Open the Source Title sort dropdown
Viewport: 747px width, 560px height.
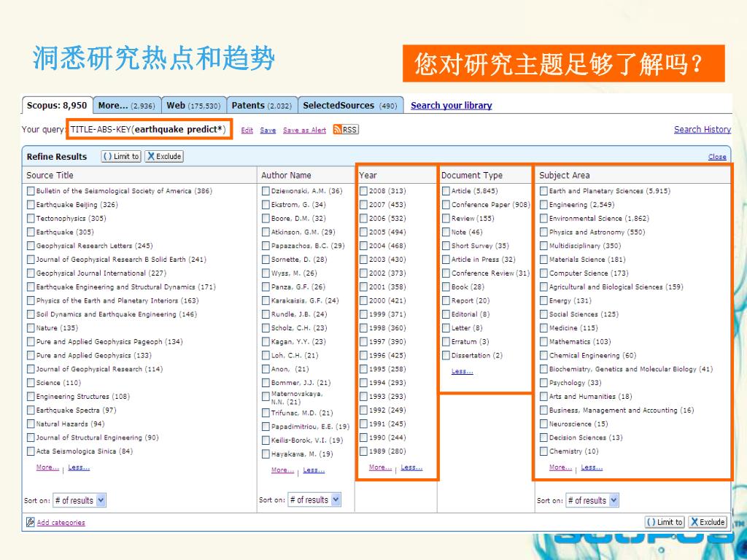point(79,500)
